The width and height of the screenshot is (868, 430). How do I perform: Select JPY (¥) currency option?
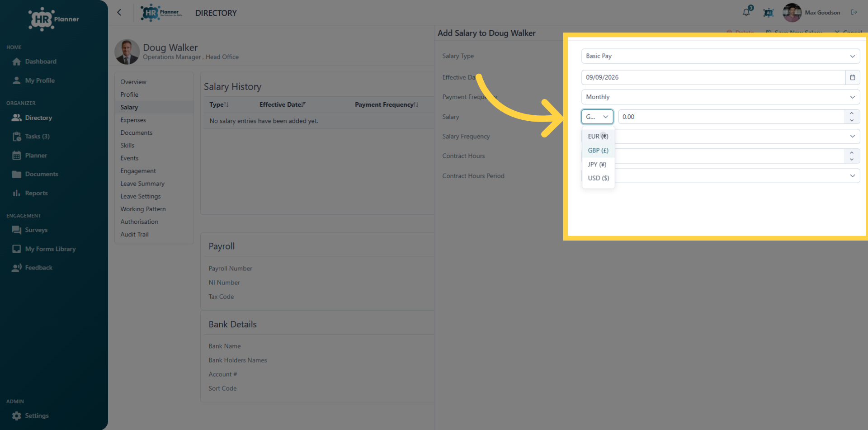click(x=598, y=164)
